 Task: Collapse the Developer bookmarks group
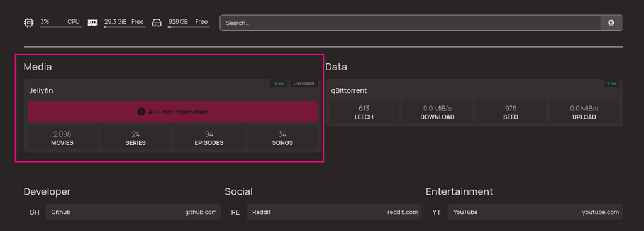[47, 191]
